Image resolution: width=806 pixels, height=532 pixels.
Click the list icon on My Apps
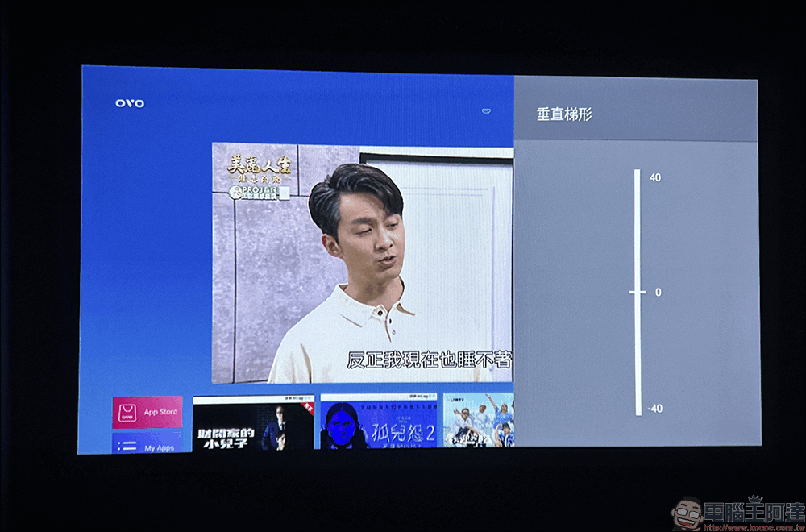pyautogui.click(x=127, y=447)
